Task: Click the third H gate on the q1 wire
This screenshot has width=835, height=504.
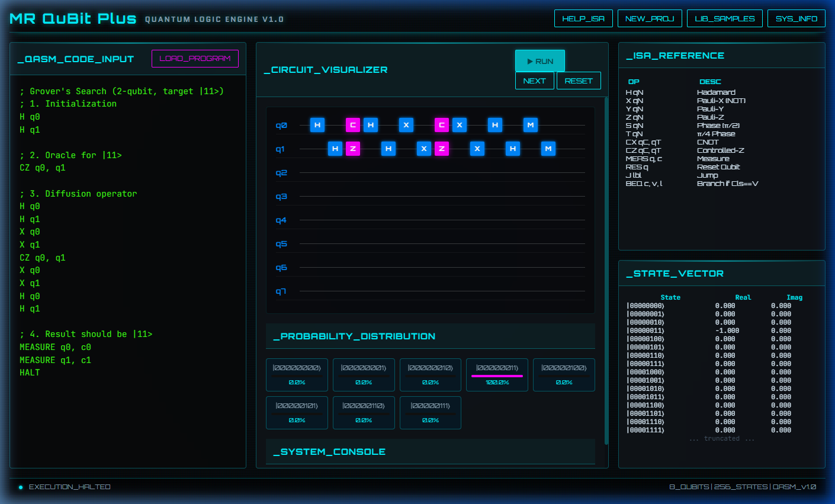Action: [x=513, y=149]
